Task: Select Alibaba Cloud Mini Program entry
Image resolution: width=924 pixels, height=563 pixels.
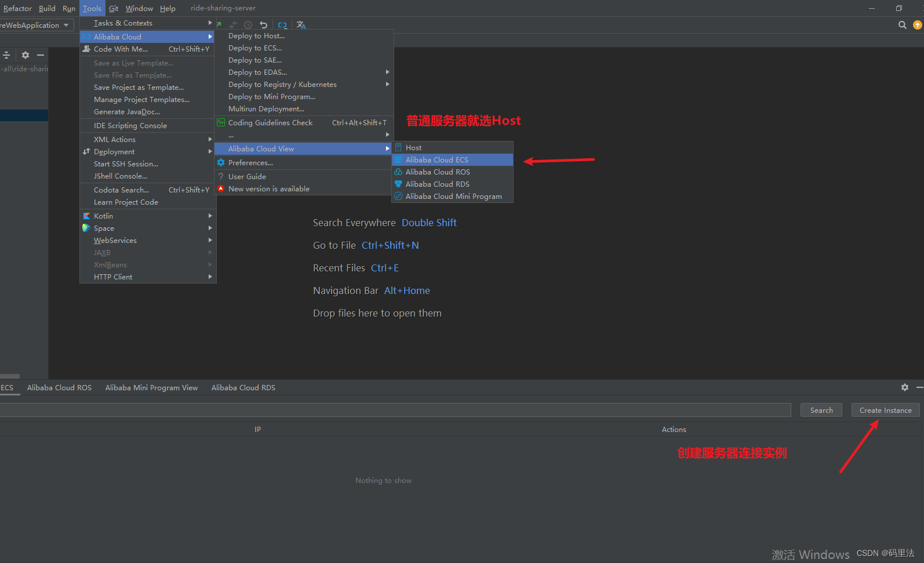Action: coord(453,197)
